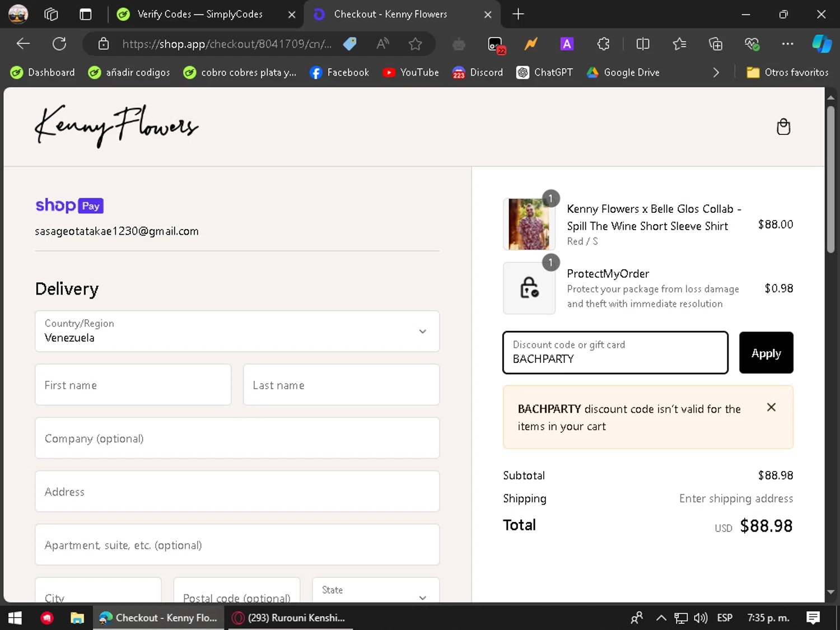Reload the checkout page

click(59, 44)
